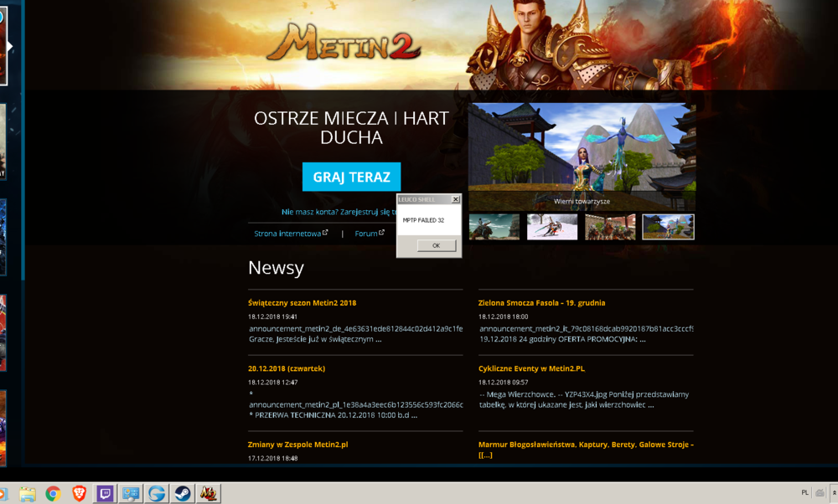Select the snowy battle screenshot thumbnail
838x504 pixels.
click(x=552, y=227)
